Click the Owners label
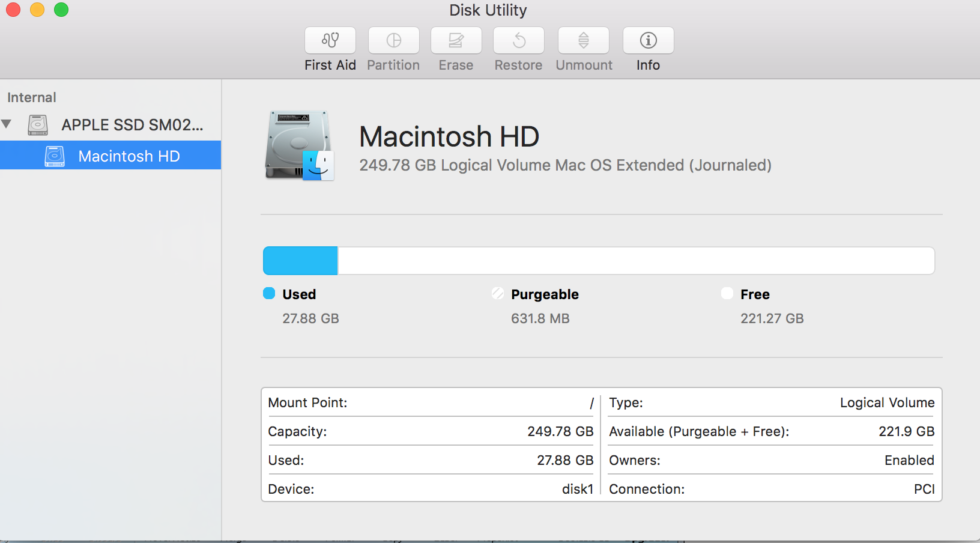The width and height of the screenshot is (980, 543). tap(634, 460)
